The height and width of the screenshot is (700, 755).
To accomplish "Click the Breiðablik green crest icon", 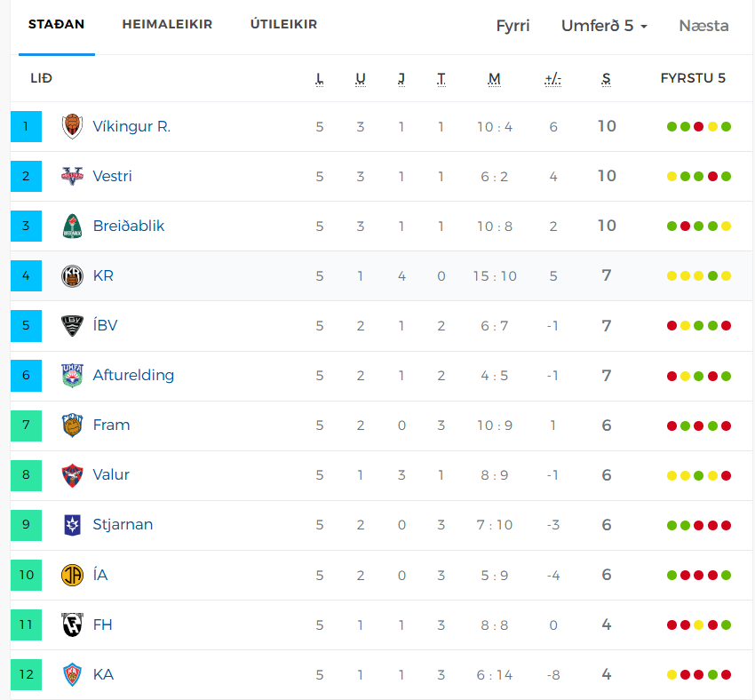I will (x=72, y=226).
